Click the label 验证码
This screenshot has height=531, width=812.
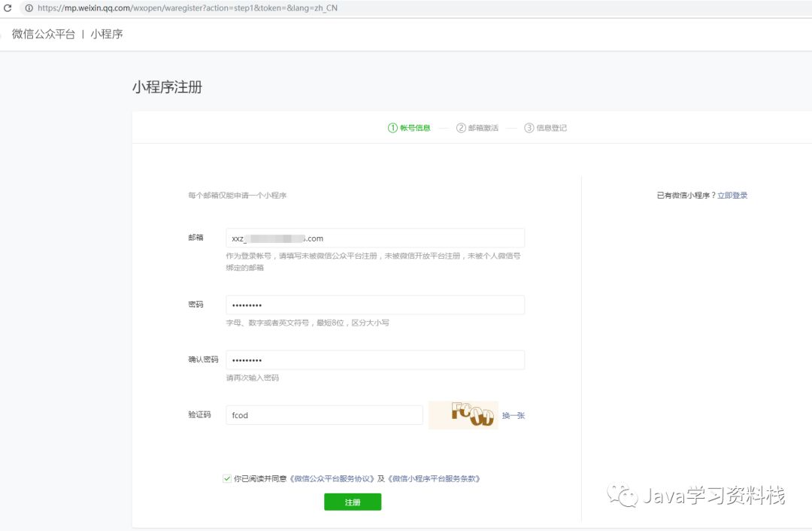(199, 414)
